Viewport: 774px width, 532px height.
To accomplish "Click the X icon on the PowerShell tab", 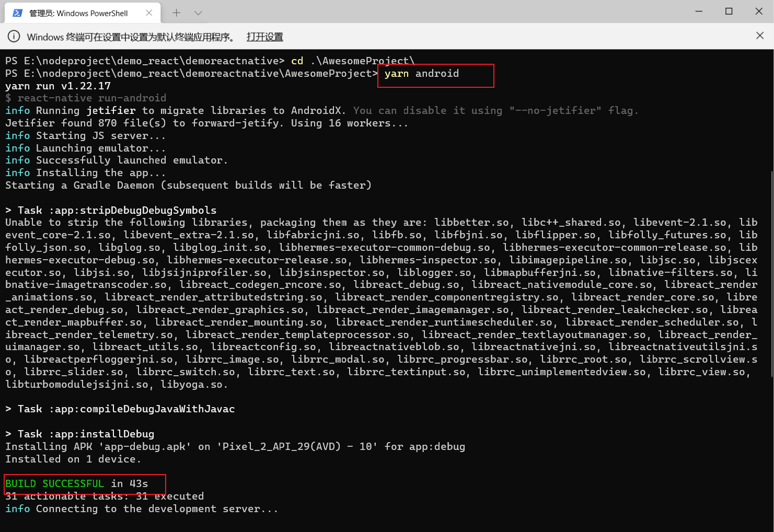I will pos(148,13).
